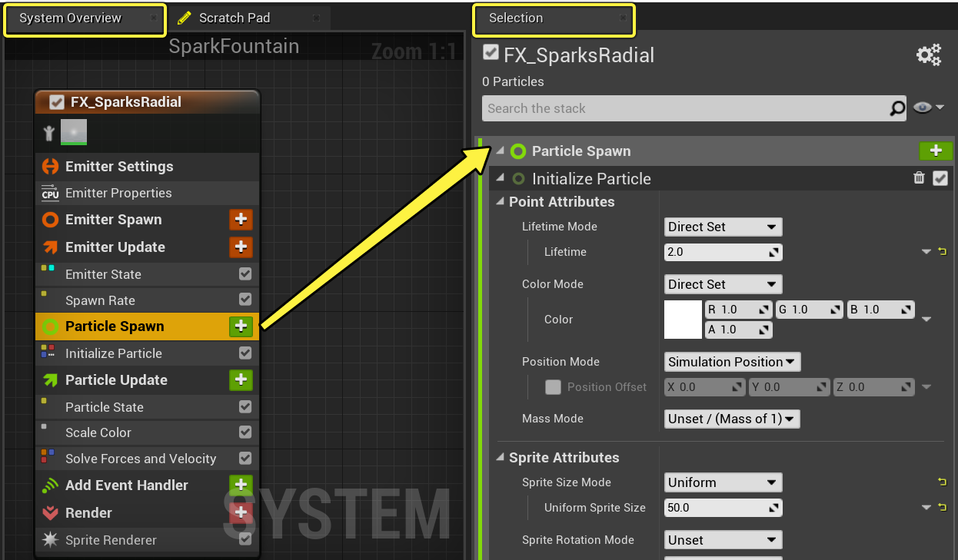The image size is (958, 560).
Task: Open the Uniform Sprite Size parameter dropdown arrow
Action: (926, 508)
